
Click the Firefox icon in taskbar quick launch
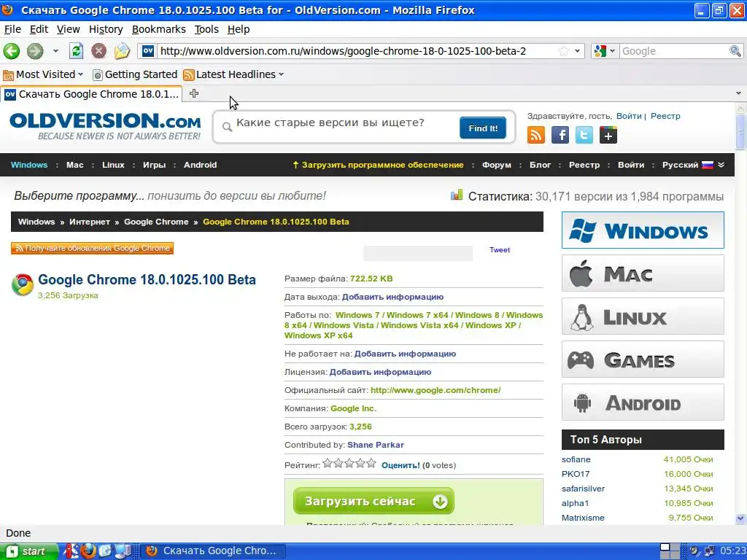point(88,551)
